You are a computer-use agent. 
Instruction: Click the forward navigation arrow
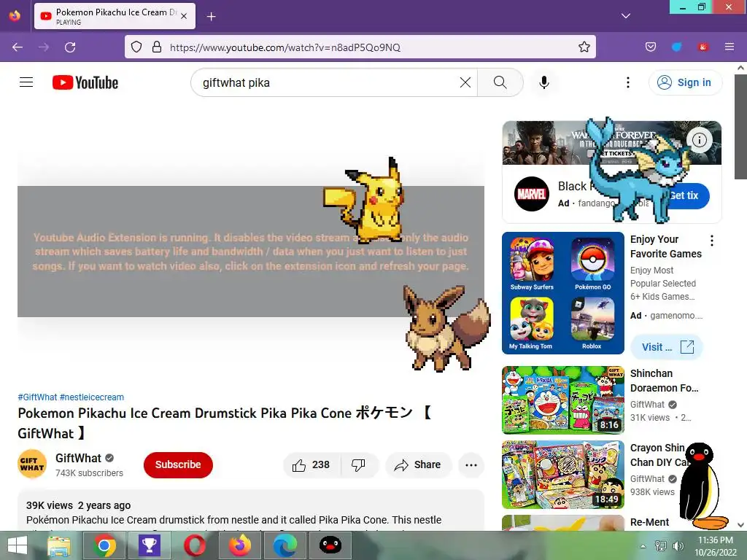(x=44, y=47)
